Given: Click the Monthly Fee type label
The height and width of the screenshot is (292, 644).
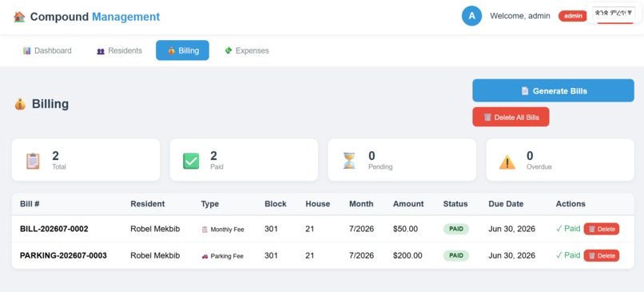Looking at the screenshot, I should point(227,230).
